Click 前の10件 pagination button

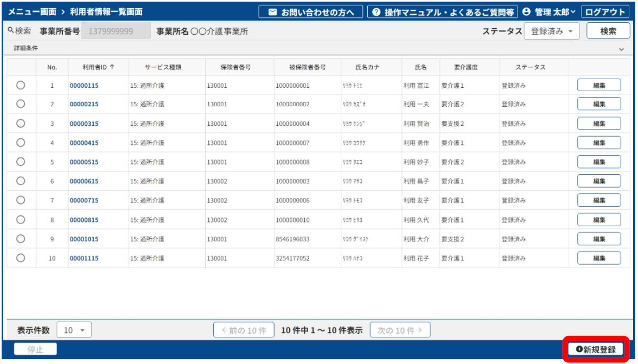pos(244,330)
